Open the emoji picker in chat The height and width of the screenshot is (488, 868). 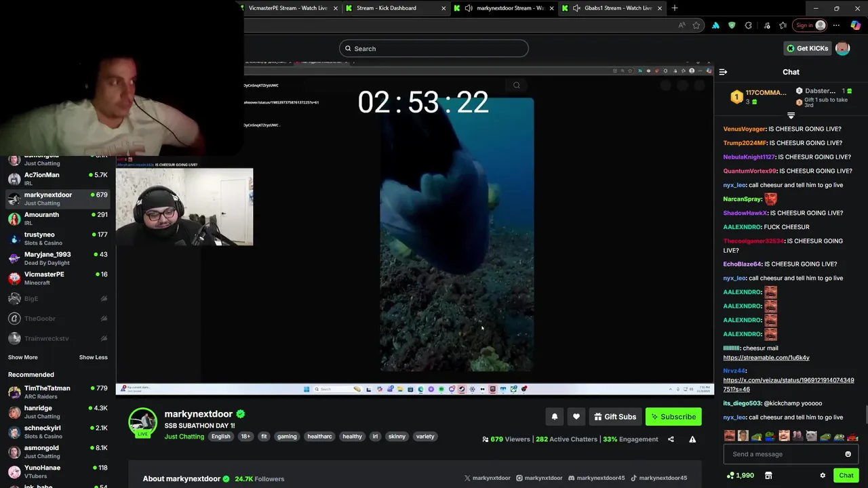click(x=848, y=454)
